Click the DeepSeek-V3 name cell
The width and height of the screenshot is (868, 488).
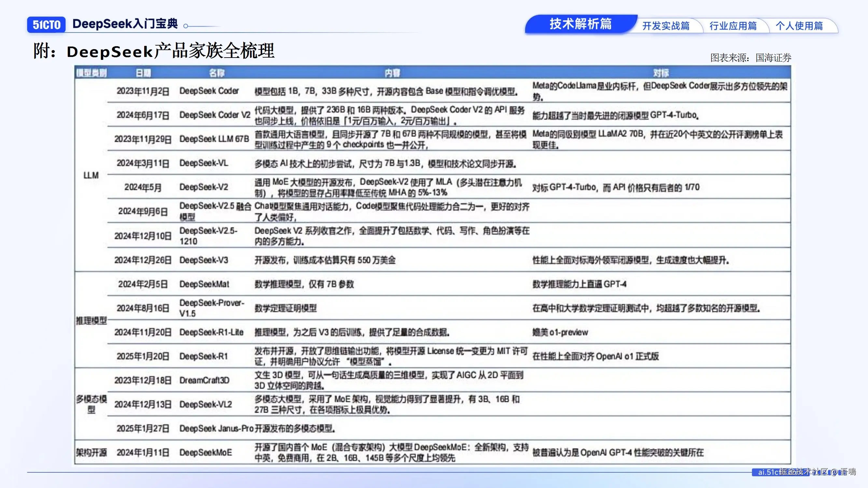(x=203, y=260)
